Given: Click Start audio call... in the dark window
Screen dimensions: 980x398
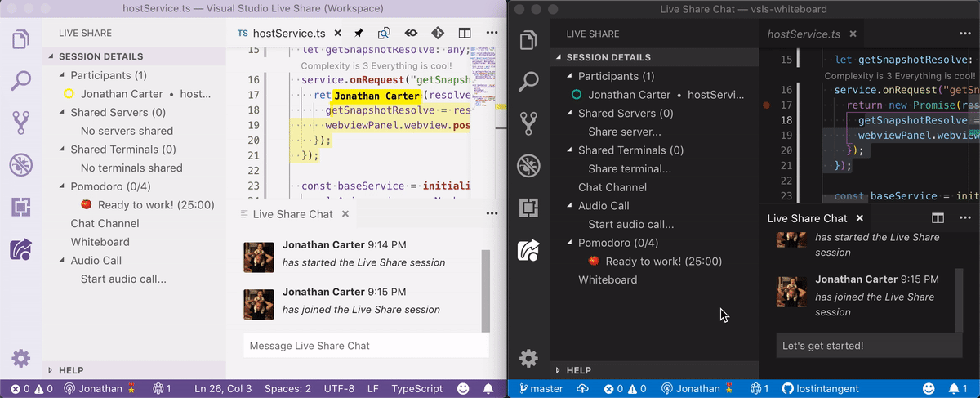Looking at the screenshot, I should click(631, 224).
